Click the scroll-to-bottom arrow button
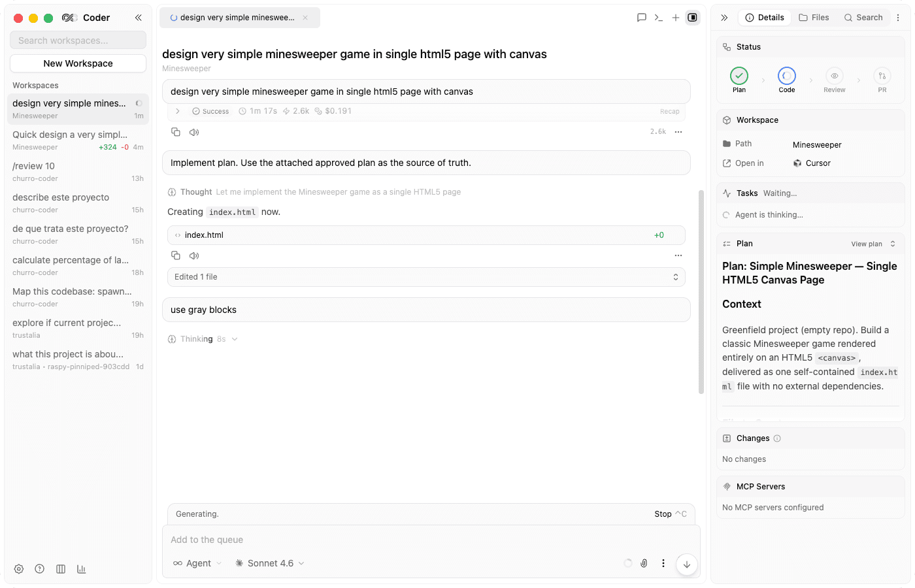This screenshot has width=915, height=588. [x=687, y=564]
